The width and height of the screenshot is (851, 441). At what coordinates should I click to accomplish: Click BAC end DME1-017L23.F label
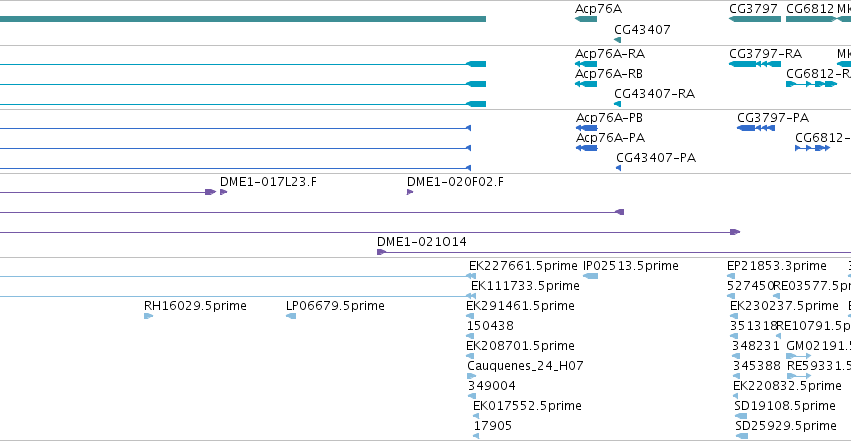coord(268,182)
